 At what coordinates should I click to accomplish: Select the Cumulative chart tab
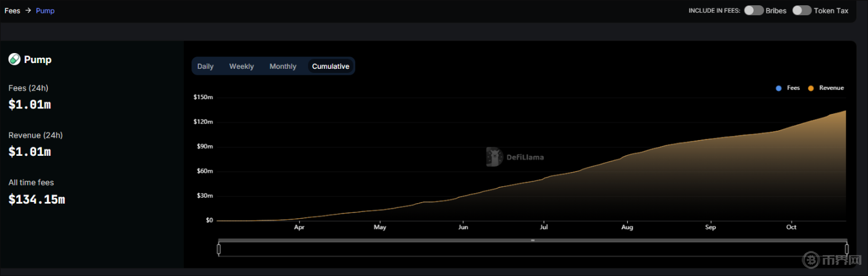point(331,67)
